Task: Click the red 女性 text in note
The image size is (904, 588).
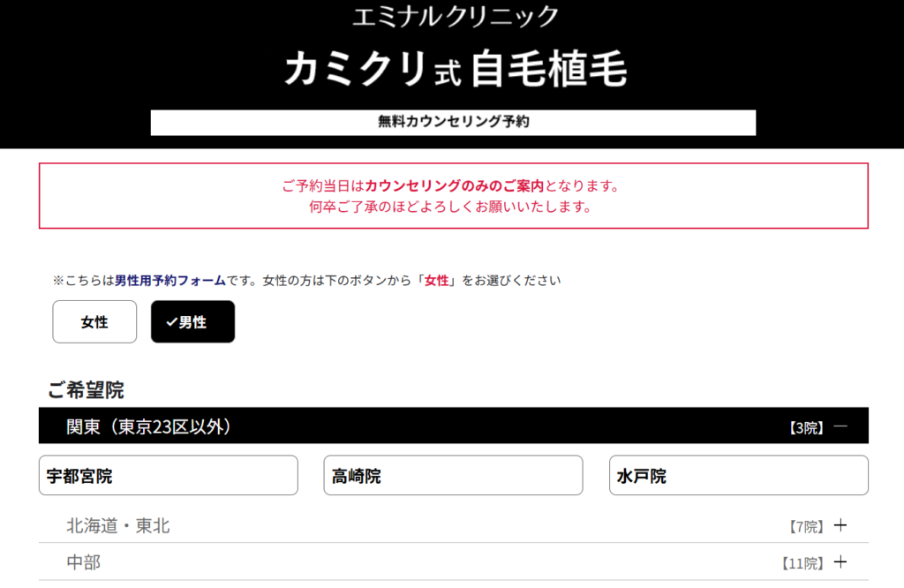Action: click(x=436, y=281)
